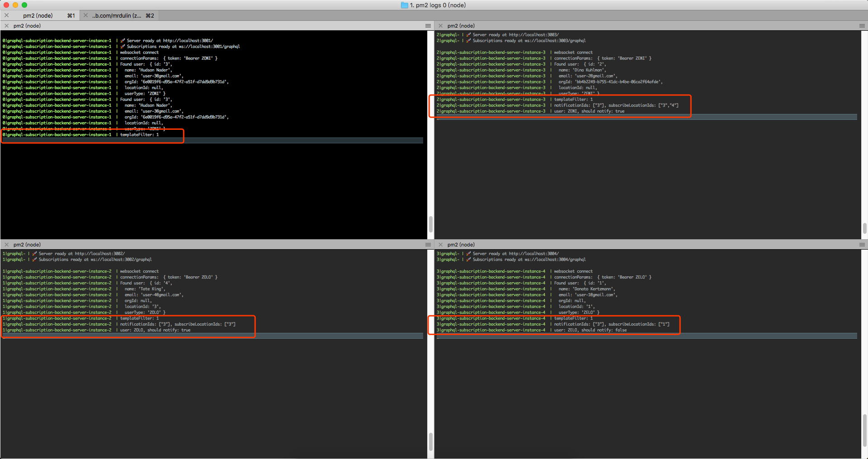Open hamburger menu of the instance-4 pane
The image size is (868, 459).
coord(862,245)
